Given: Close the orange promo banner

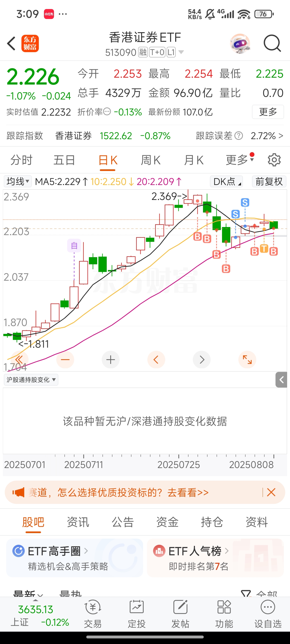Looking at the screenshot, I should click(x=271, y=492).
